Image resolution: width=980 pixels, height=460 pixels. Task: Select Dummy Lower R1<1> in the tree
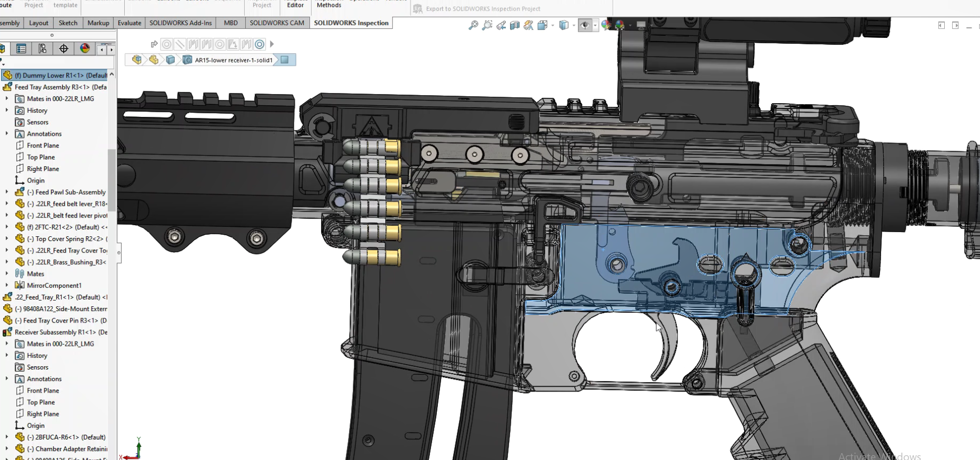tap(55, 75)
